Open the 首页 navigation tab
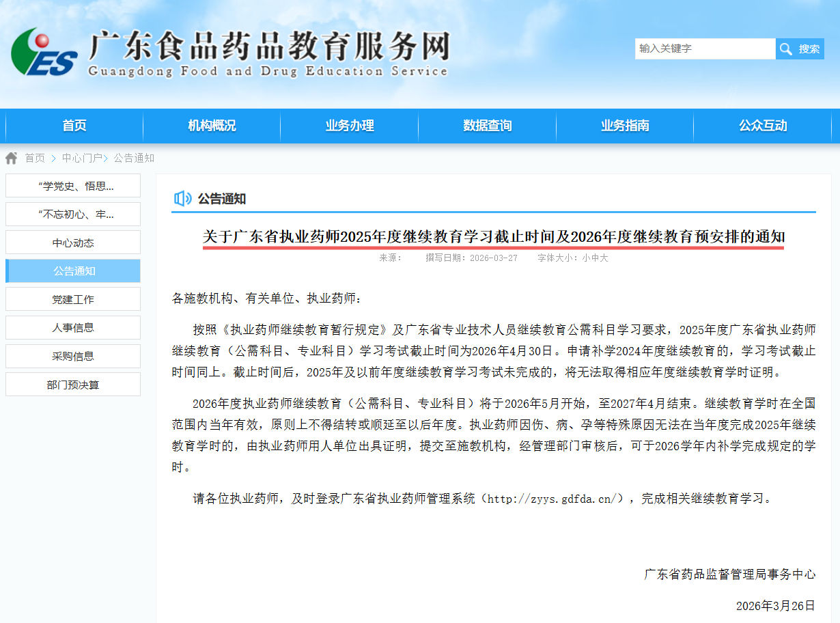This screenshot has height=623, width=840. coord(74,126)
